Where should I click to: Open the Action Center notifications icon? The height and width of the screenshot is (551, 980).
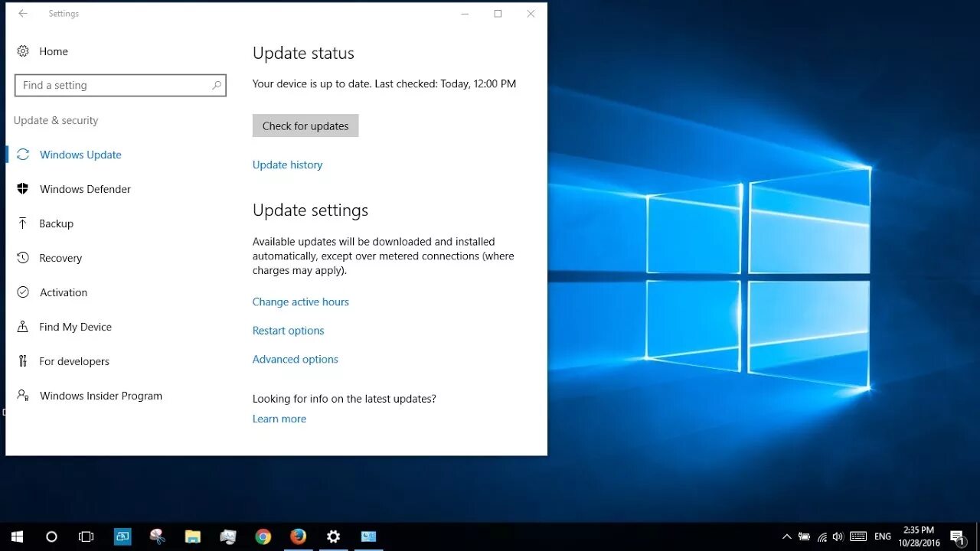coord(957,537)
